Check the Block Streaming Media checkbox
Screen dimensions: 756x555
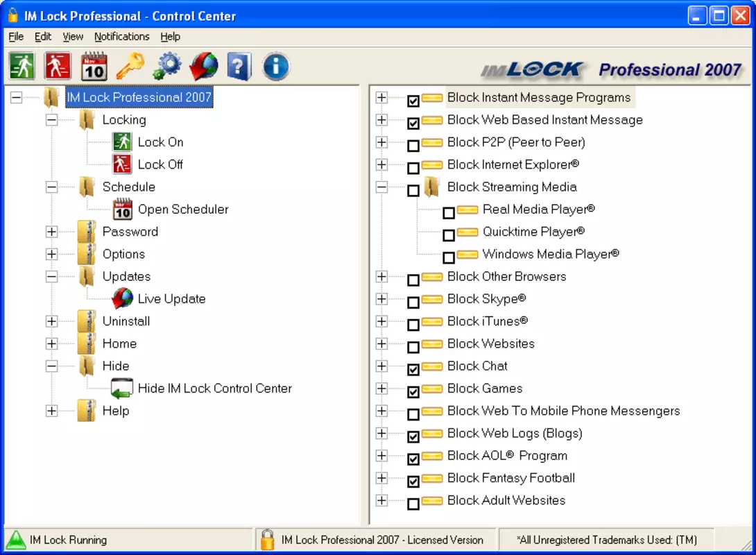pos(413,190)
